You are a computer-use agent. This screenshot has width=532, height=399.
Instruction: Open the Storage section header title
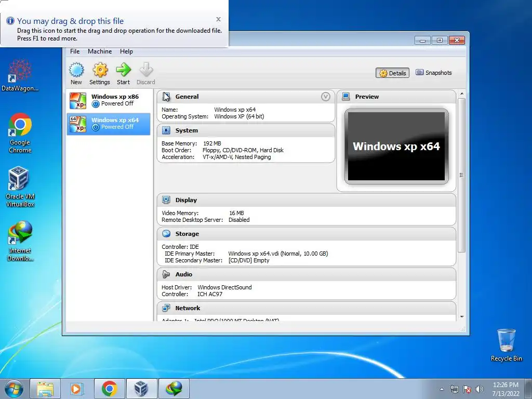(187, 234)
